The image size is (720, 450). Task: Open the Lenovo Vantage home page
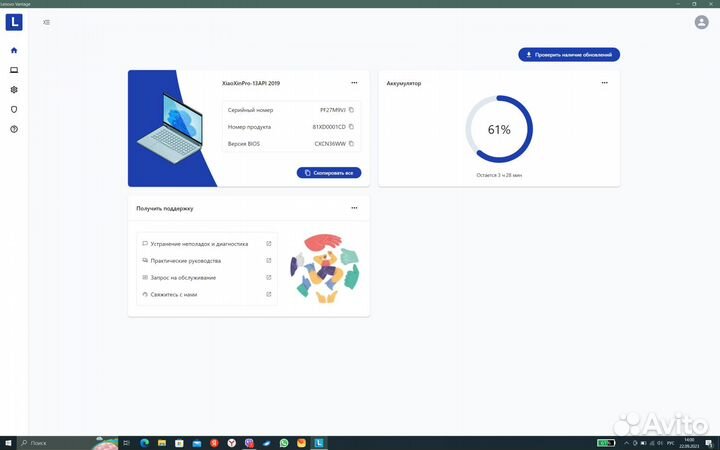[14, 51]
